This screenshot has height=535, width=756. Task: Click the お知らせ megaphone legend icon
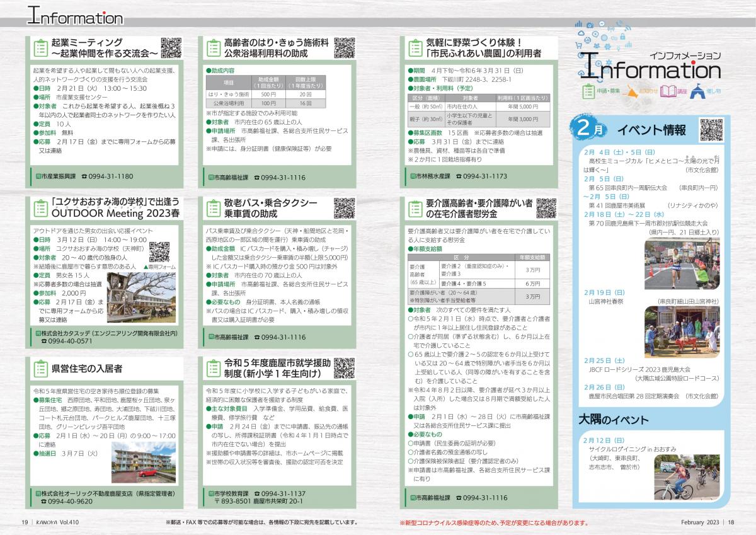pyautogui.click(x=631, y=91)
